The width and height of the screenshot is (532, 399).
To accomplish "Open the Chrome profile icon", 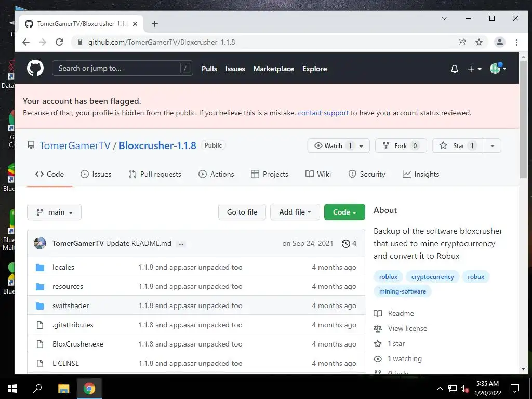I will pyautogui.click(x=499, y=42).
